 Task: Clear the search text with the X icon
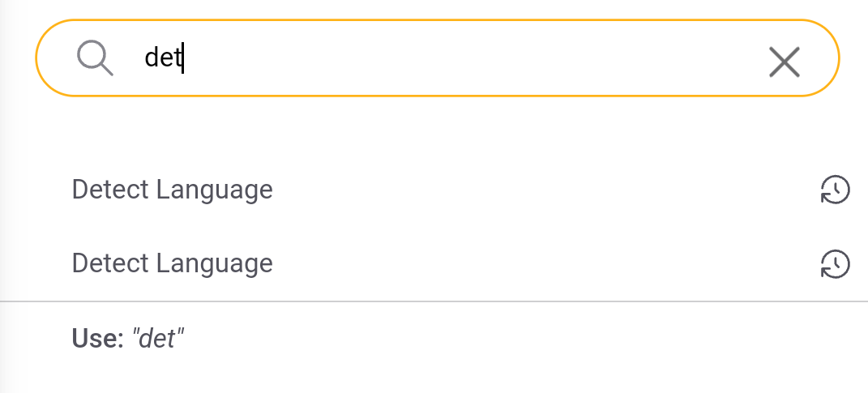click(x=784, y=62)
